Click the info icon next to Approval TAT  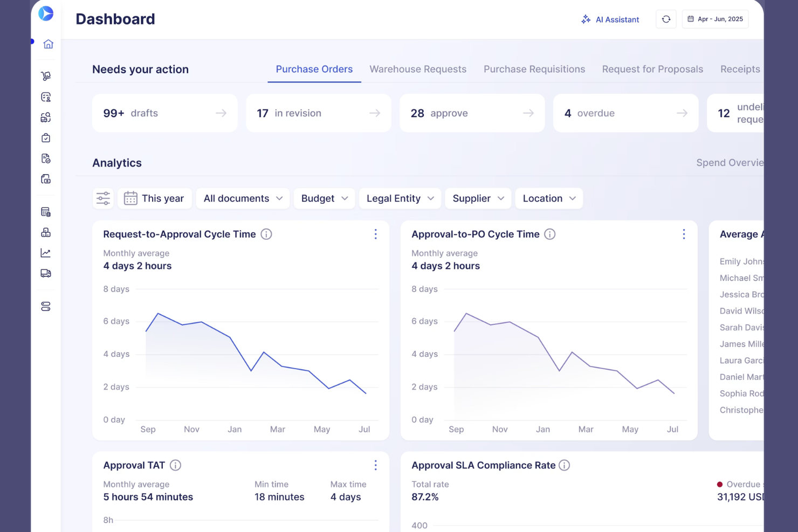tap(175, 465)
